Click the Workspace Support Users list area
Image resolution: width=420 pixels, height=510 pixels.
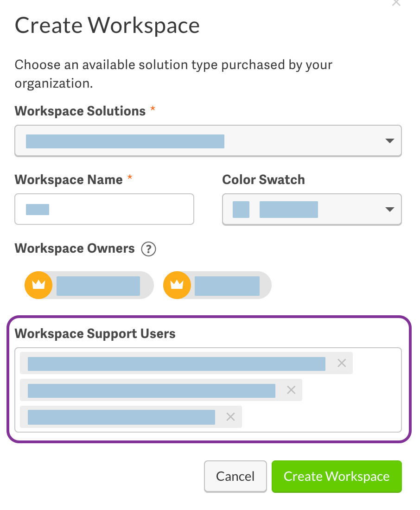click(208, 390)
